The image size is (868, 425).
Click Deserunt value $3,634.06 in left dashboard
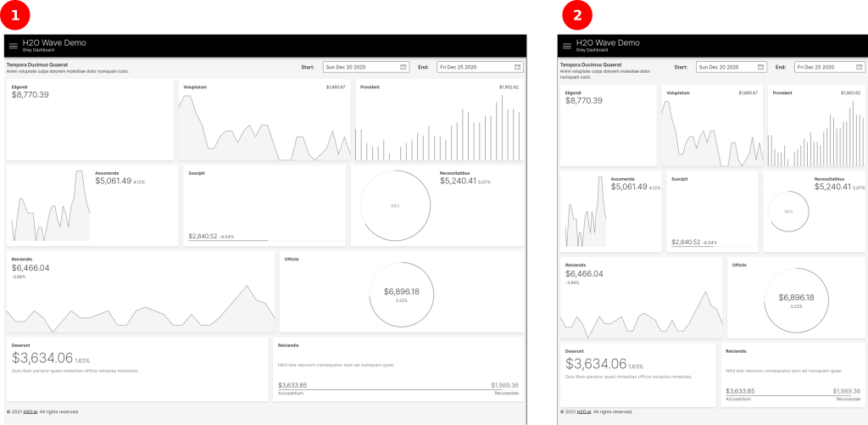[42, 357]
